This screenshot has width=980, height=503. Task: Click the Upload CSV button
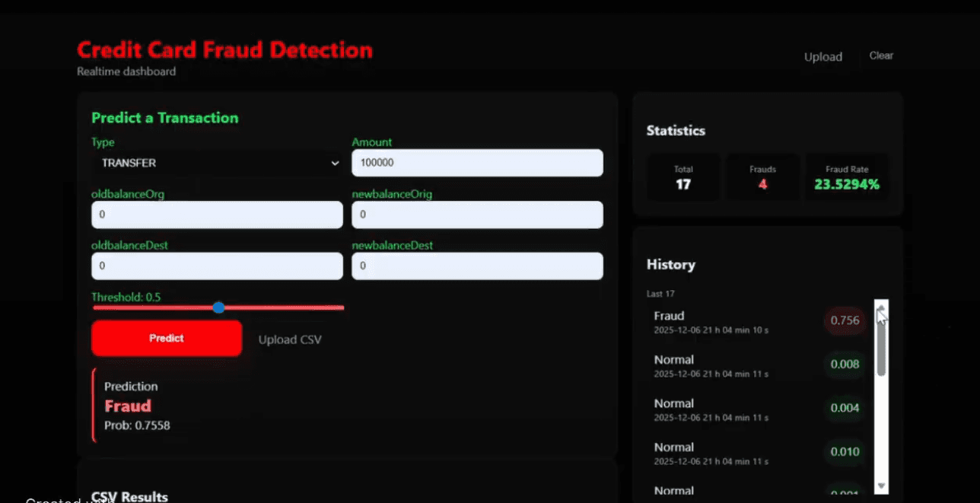(290, 339)
